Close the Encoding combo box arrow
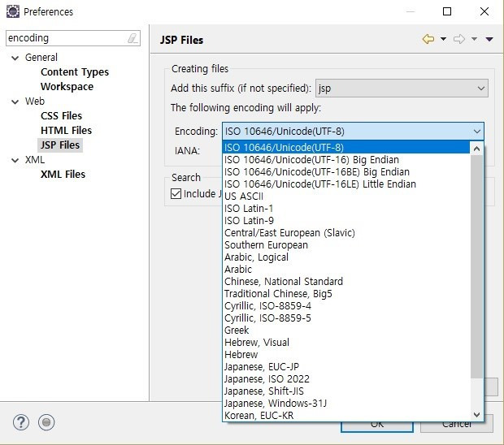The height and width of the screenshot is (445, 504). 477,131
